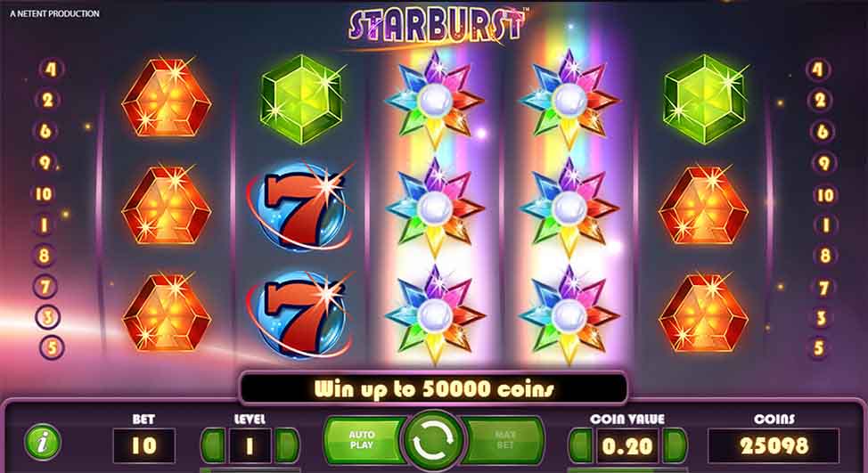Select payline 4 marker on the left
The width and height of the screenshot is (868, 473).
click(x=51, y=69)
